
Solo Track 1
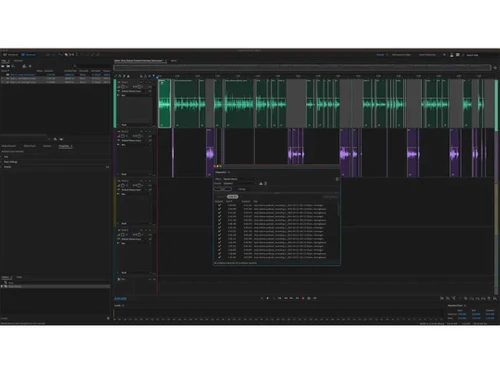coord(146,82)
